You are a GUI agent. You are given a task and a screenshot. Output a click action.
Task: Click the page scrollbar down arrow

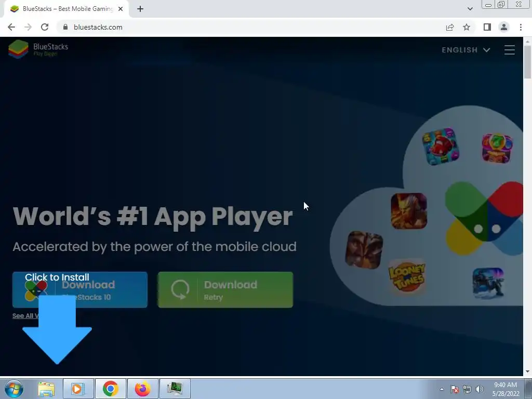click(x=528, y=372)
